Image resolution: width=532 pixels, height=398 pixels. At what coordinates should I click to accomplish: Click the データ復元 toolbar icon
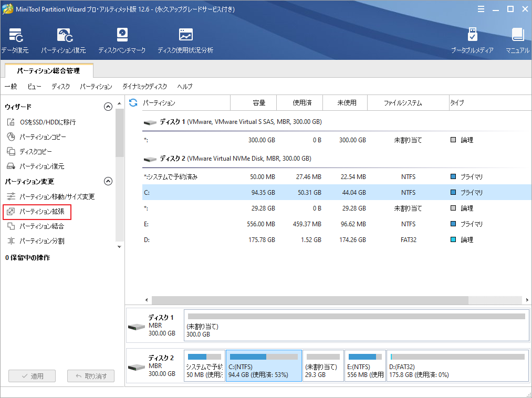[x=14, y=40]
